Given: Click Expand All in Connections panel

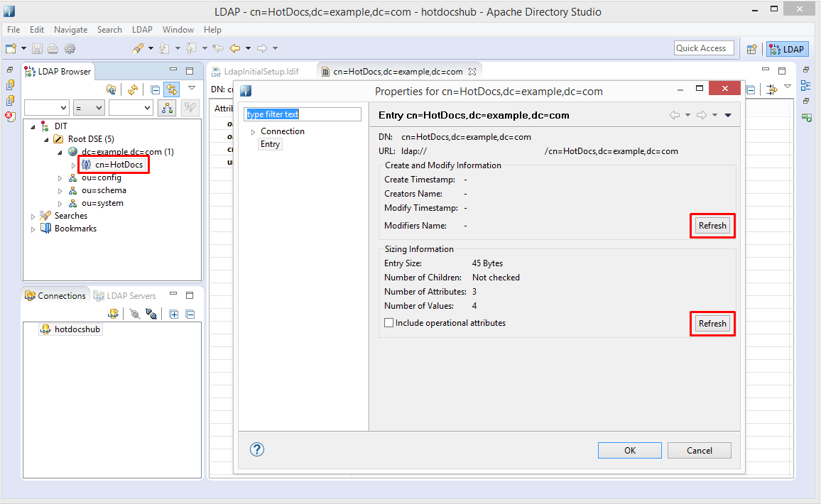Looking at the screenshot, I should 174,314.
